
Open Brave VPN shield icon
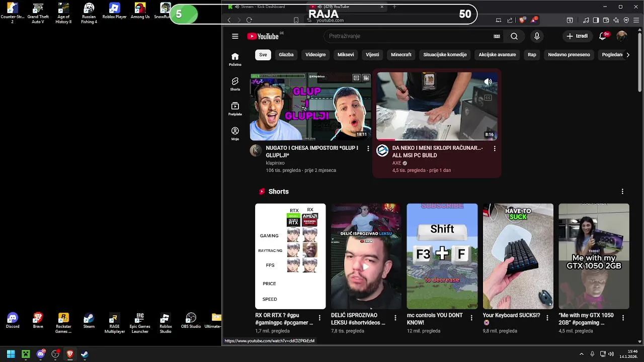pos(626,20)
